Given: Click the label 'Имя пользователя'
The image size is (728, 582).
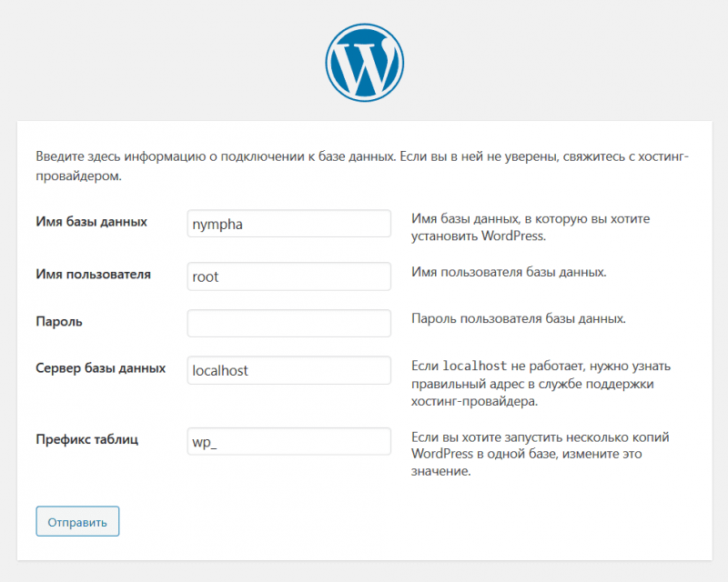Looking at the screenshot, I should pos(94,275).
